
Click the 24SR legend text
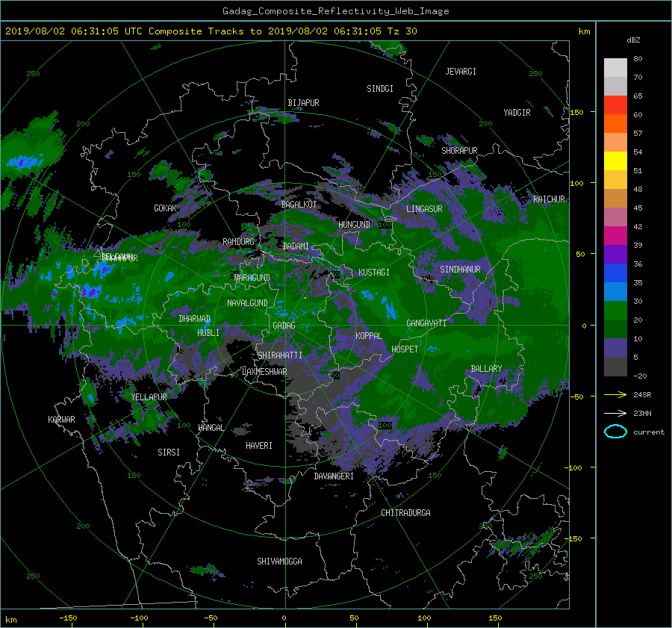pyautogui.click(x=642, y=395)
